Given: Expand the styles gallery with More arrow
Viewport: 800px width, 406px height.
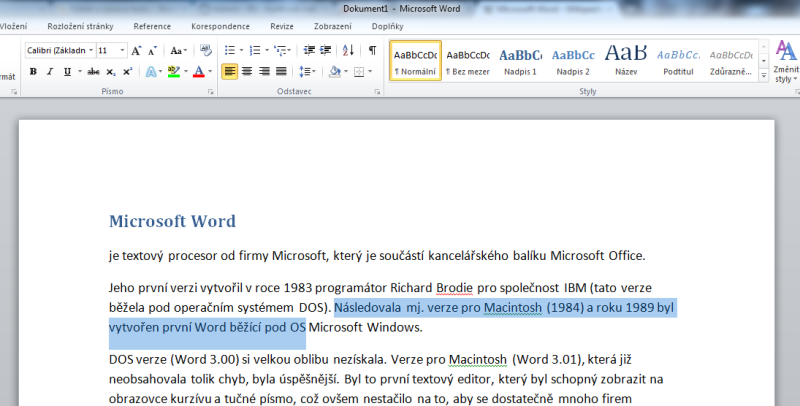Looking at the screenshot, I should coord(764,75).
